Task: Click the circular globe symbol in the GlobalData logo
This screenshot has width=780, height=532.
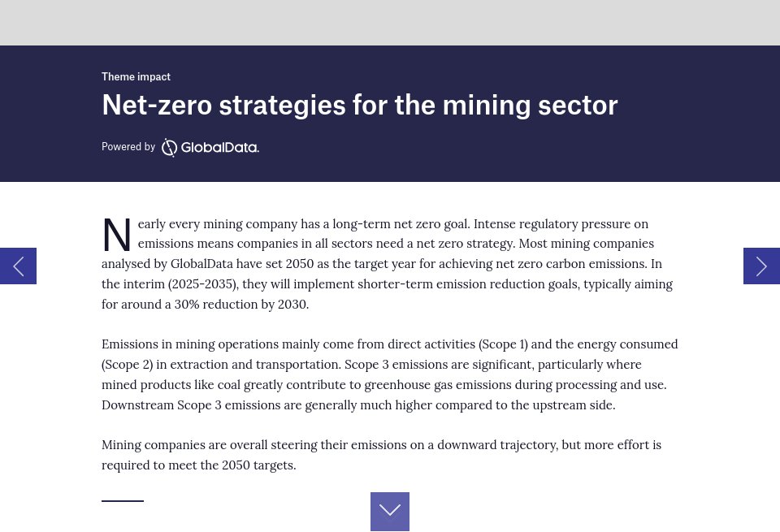Action: pos(170,147)
